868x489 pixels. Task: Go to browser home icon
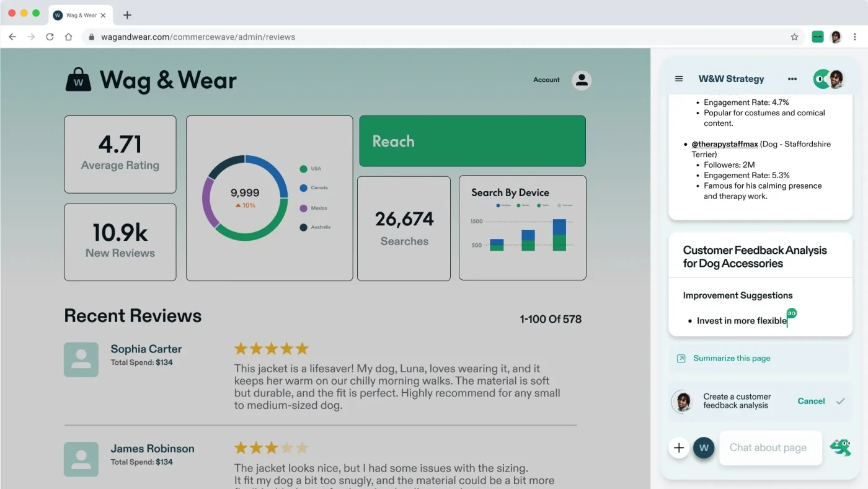[68, 37]
